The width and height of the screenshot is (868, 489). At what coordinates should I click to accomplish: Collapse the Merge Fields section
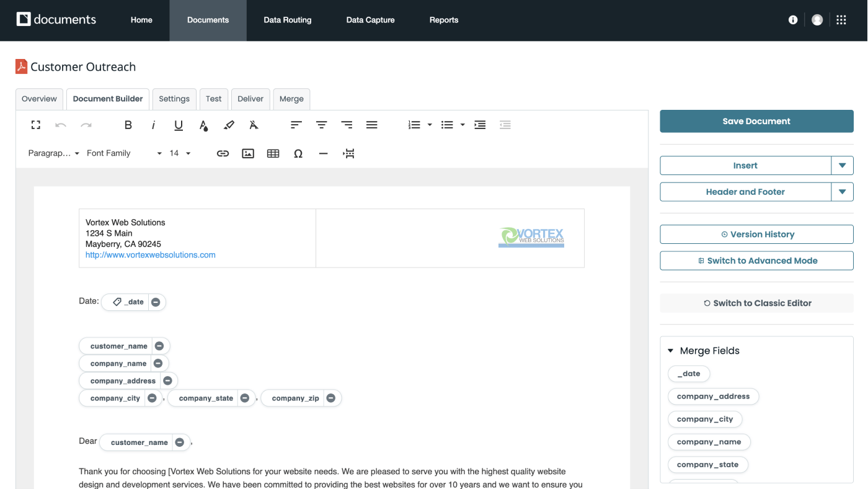(670, 351)
